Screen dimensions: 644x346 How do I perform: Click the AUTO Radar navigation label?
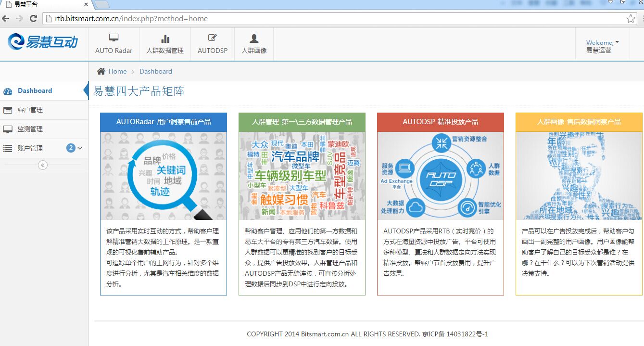coord(114,51)
